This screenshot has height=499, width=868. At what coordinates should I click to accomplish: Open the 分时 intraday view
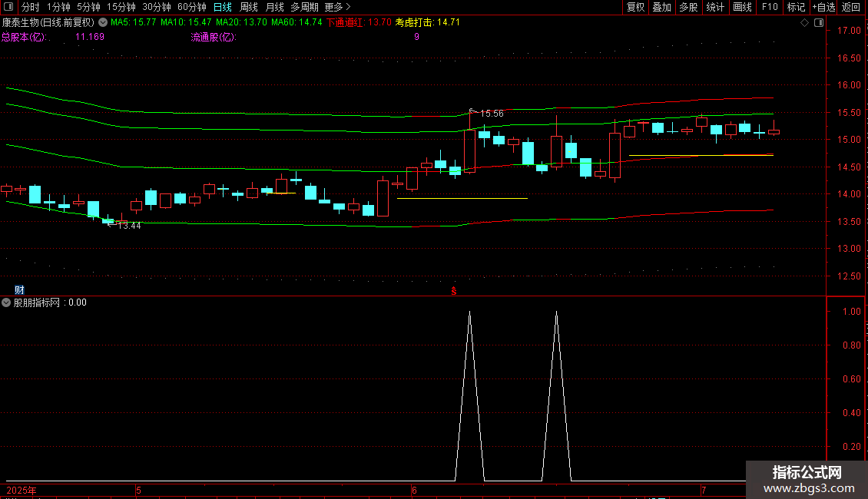(31, 7)
